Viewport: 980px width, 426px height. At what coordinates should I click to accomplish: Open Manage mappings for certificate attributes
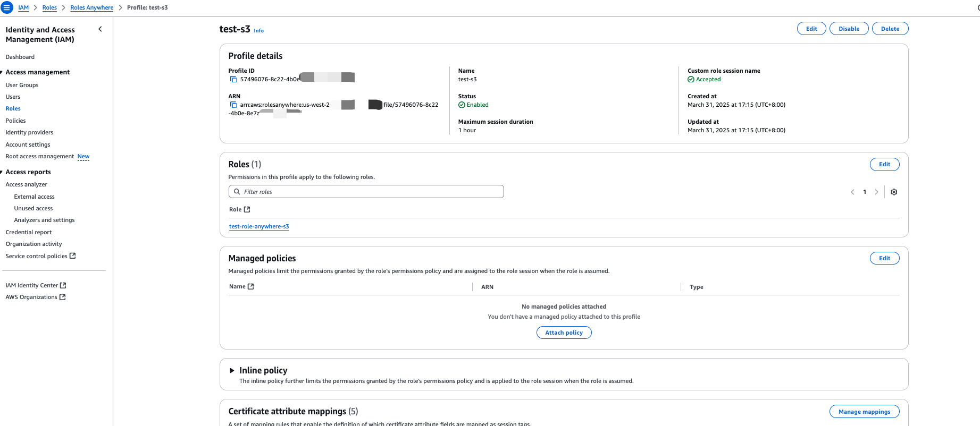click(x=864, y=412)
